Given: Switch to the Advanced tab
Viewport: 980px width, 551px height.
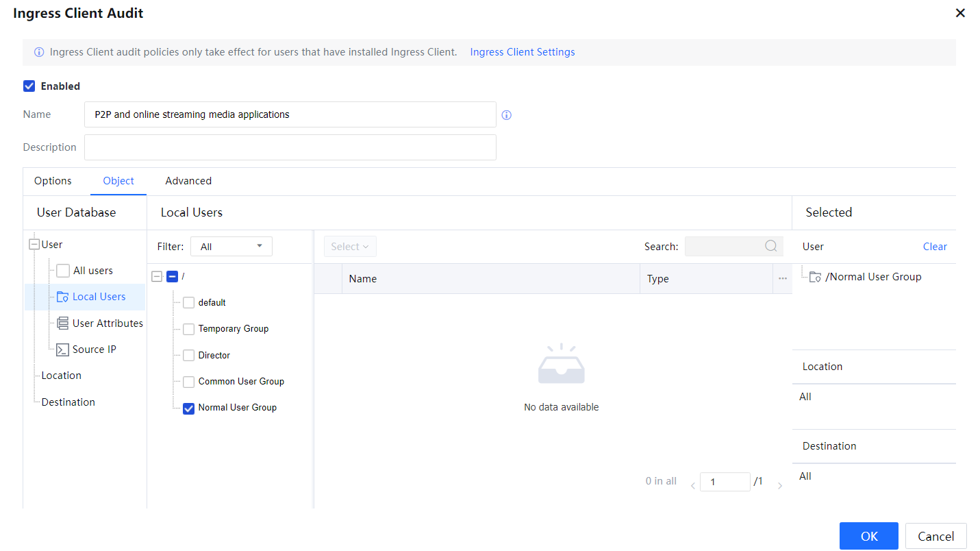Looking at the screenshot, I should [188, 181].
